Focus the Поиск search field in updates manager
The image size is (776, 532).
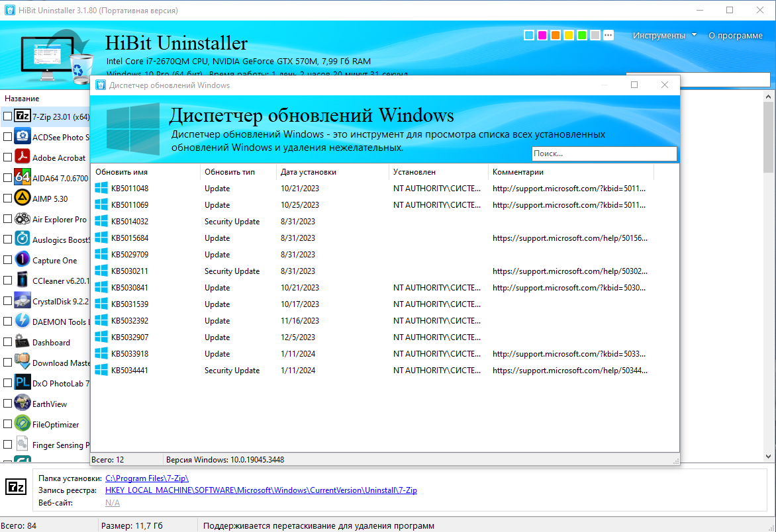coord(604,154)
